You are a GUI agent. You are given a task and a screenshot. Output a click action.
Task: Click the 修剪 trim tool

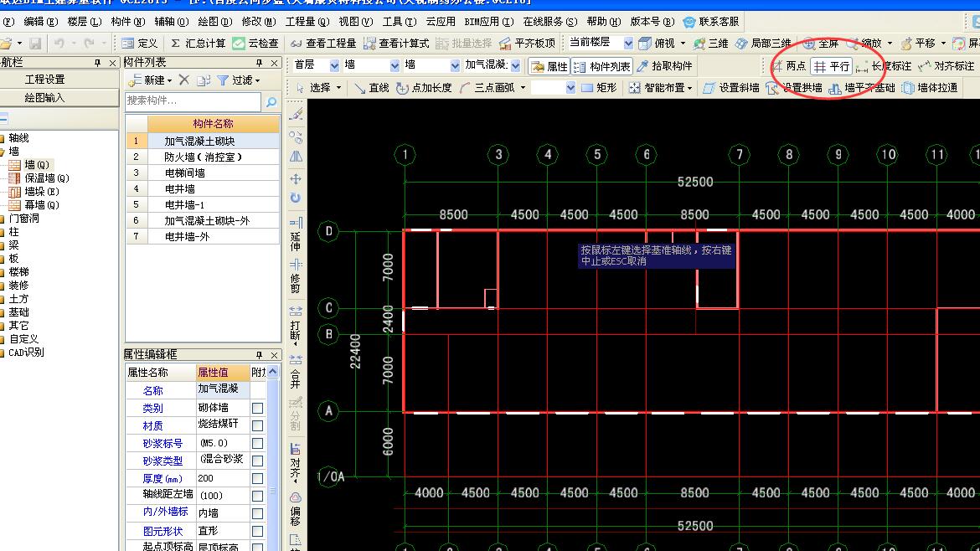coord(296,275)
